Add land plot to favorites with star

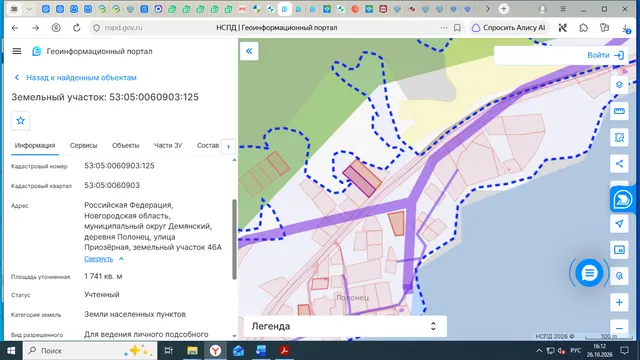click(x=20, y=120)
